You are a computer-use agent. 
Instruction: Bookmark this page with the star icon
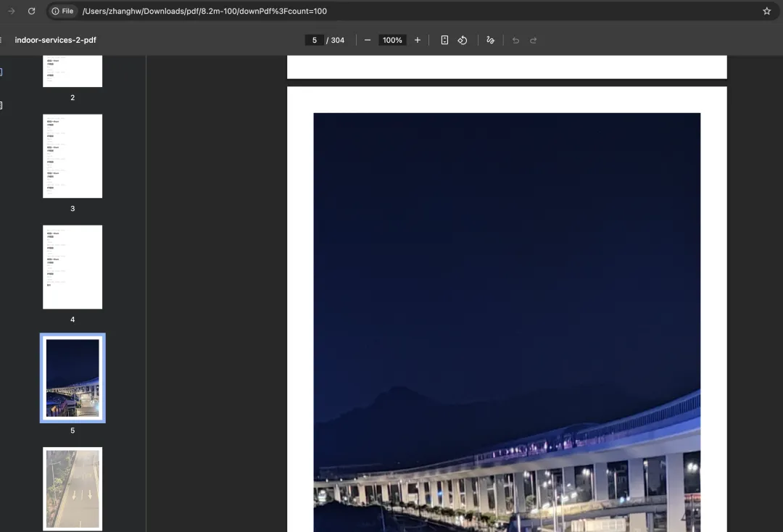pos(766,11)
